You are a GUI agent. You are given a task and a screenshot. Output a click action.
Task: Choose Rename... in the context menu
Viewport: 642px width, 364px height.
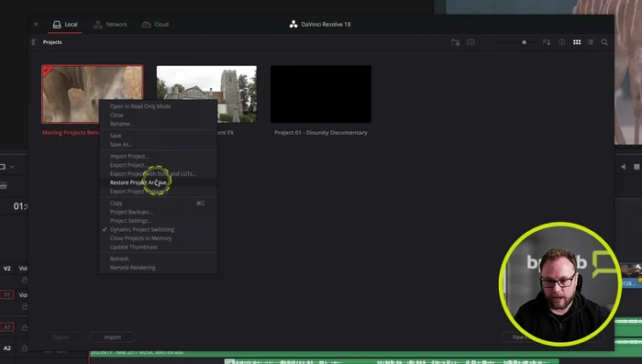pos(122,124)
